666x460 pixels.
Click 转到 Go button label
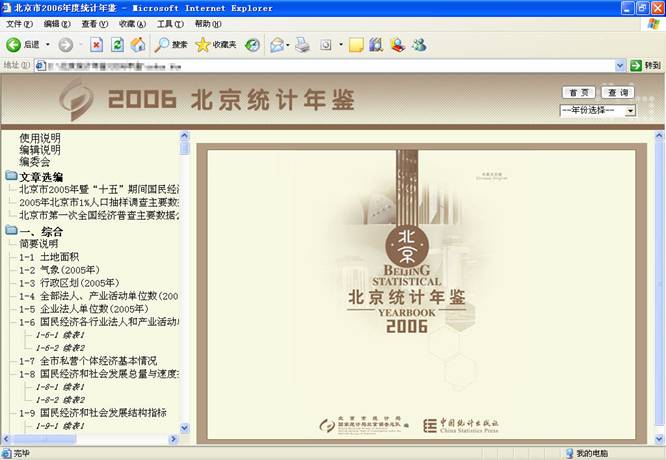652,65
